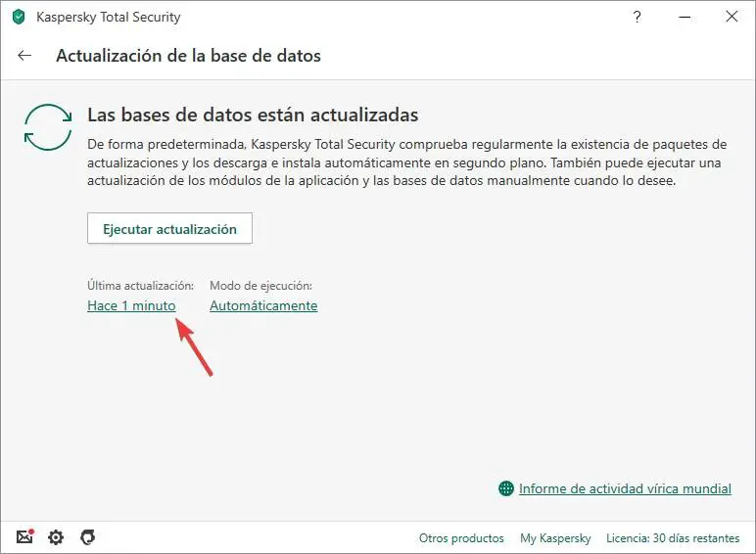Open the support headset icon
The width and height of the screenshot is (756, 554).
click(88, 536)
